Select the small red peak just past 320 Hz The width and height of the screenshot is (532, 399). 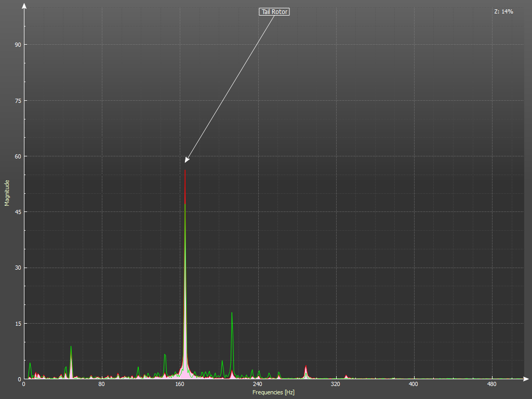pyautogui.click(x=346, y=376)
